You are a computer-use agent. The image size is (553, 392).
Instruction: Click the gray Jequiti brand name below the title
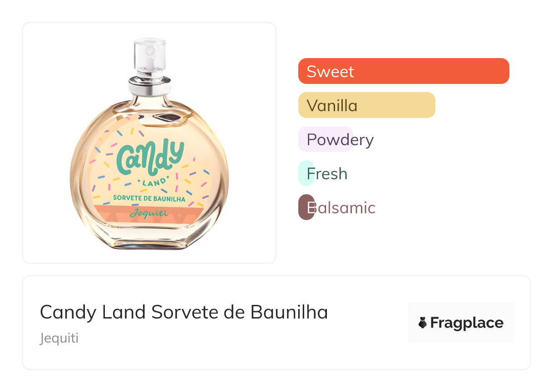[59, 338]
